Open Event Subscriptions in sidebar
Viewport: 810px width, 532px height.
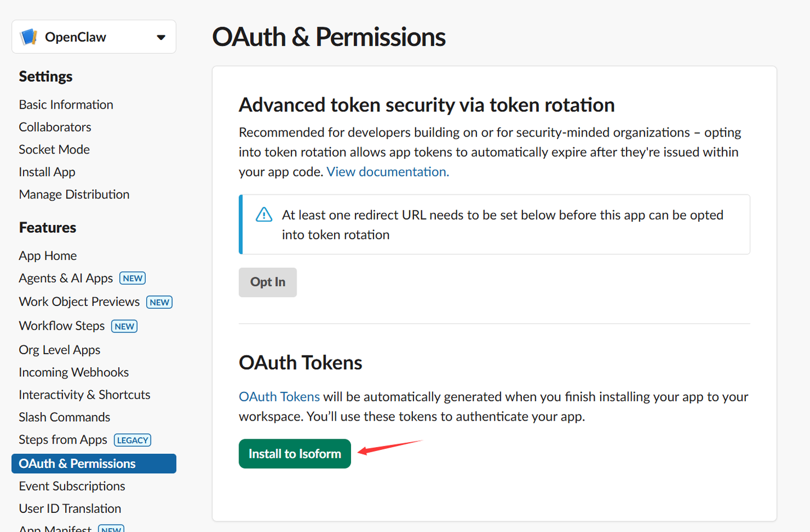pyautogui.click(x=72, y=486)
